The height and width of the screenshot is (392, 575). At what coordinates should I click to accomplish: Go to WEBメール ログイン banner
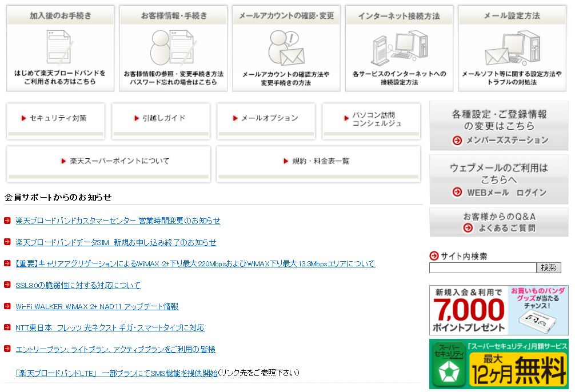[x=499, y=179]
